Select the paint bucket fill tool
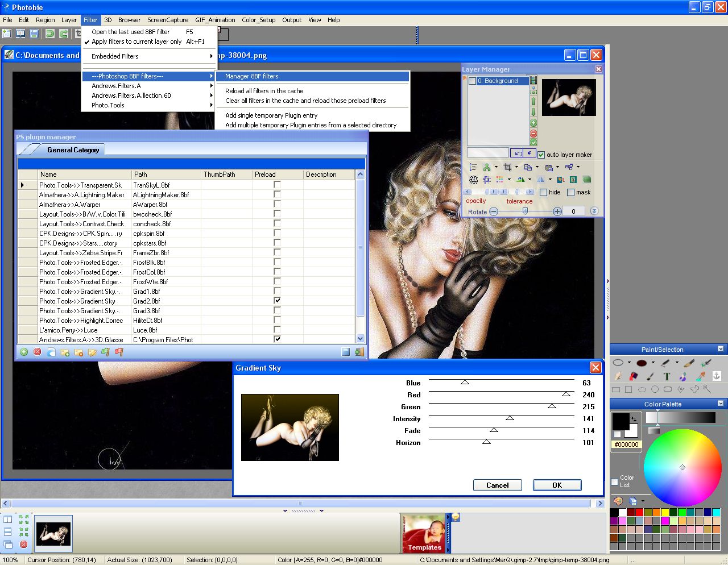Screen dimensions: 728x565 coord(634,376)
